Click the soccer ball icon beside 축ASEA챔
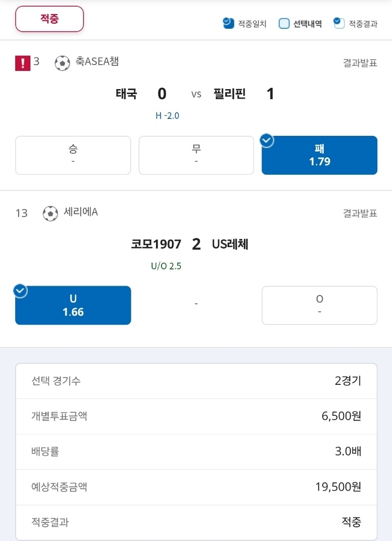Image resolution: width=392 pixels, height=541 pixels. [x=63, y=63]
